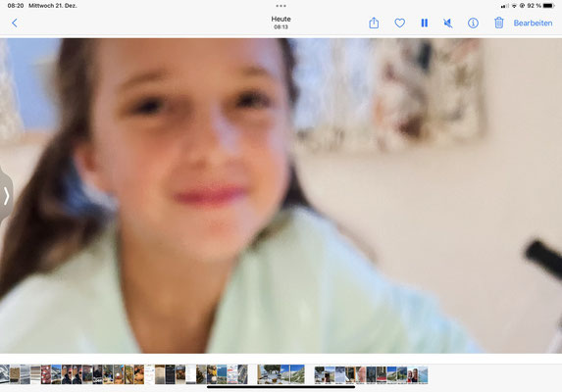This screenshot has width=562, height=392.
Task: Tap Bearbeiten to edit
Action: (x=533, y=24)
